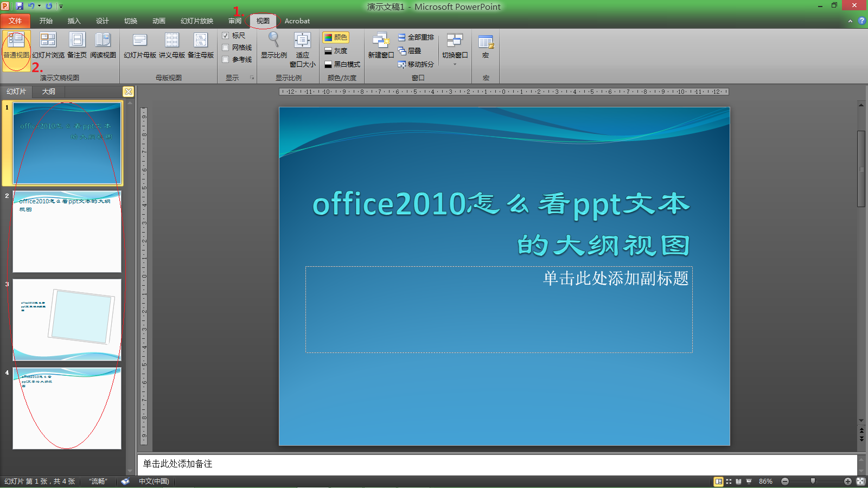
Task: Click the 宏 (Macros) button
Action: click(x=486, y=46)
